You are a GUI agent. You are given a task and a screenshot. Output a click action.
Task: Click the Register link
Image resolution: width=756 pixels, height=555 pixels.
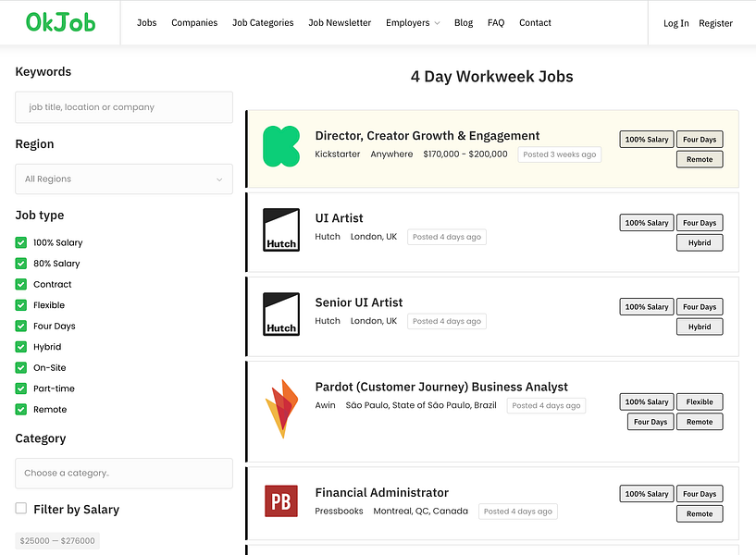pos(715,23)
